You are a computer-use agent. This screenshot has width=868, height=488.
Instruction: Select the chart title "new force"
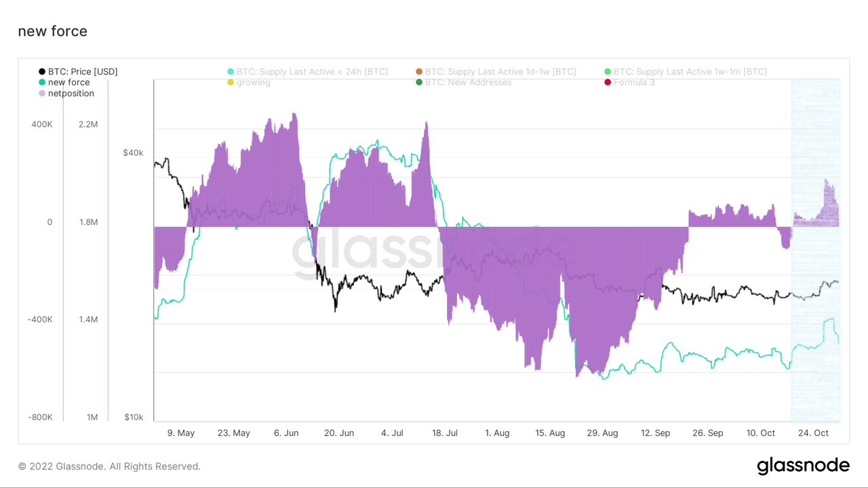(52, 31)
